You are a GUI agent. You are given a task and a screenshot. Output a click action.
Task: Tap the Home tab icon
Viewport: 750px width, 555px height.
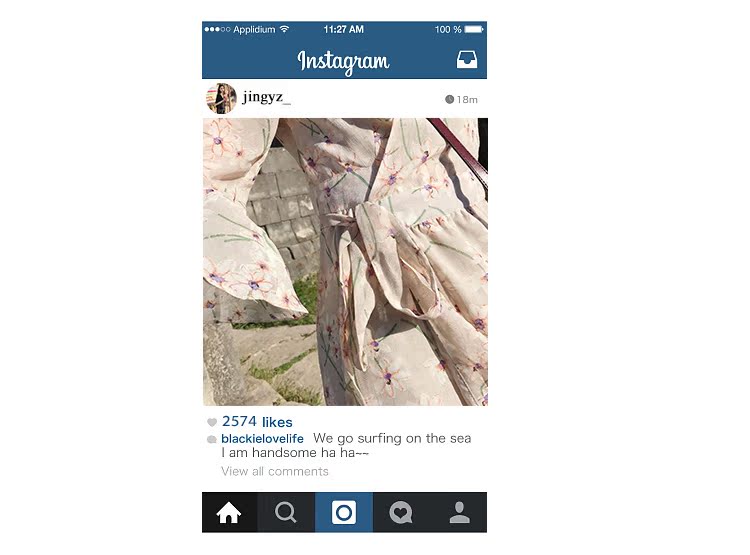(229, 512)
